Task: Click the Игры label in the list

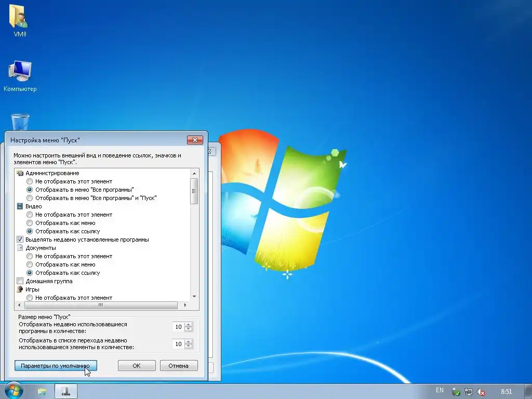Action: [32, 289]
